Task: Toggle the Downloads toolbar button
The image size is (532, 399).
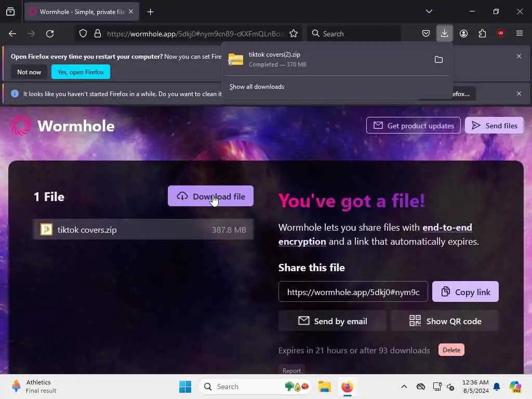Action: coord(445,33)
